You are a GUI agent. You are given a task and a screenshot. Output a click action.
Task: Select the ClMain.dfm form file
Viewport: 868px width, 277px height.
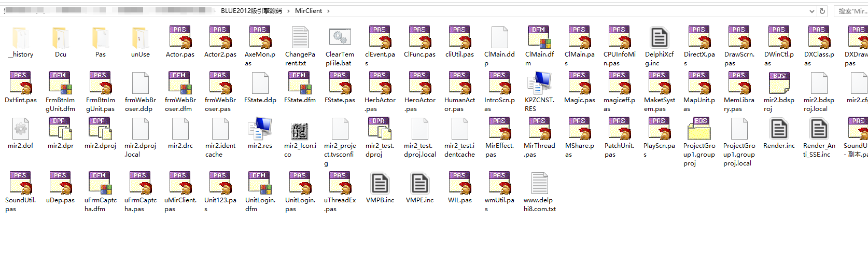(539, 39)
